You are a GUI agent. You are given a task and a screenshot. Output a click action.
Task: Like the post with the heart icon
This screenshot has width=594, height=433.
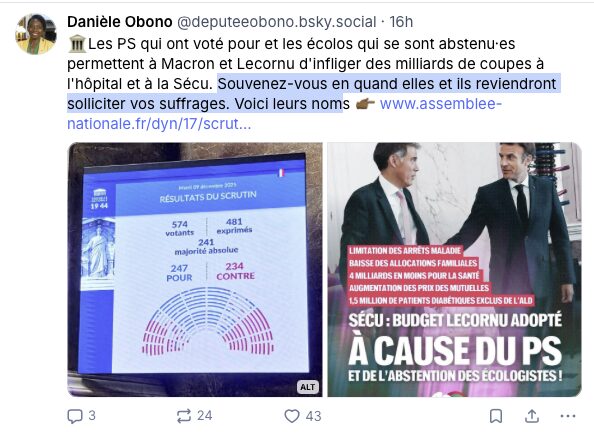[x=292, y=416]
